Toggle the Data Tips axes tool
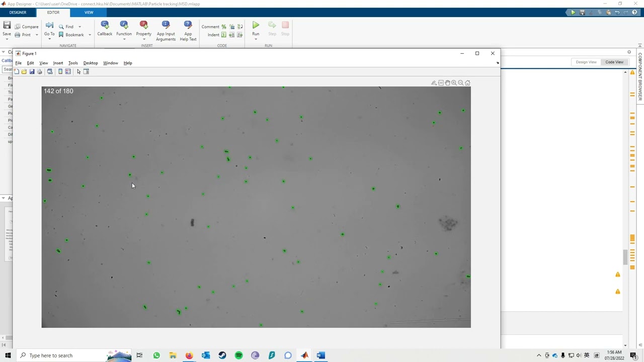The image size is (644, 362). click(441, 83)
